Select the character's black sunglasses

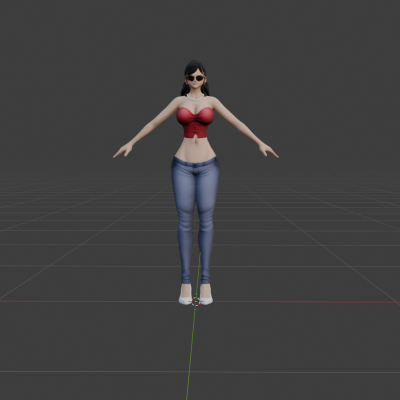click(195, 78)
